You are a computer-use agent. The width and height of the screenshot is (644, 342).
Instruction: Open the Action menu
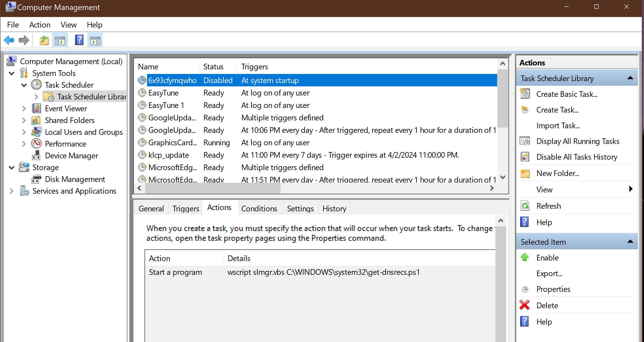coord(40,25)
